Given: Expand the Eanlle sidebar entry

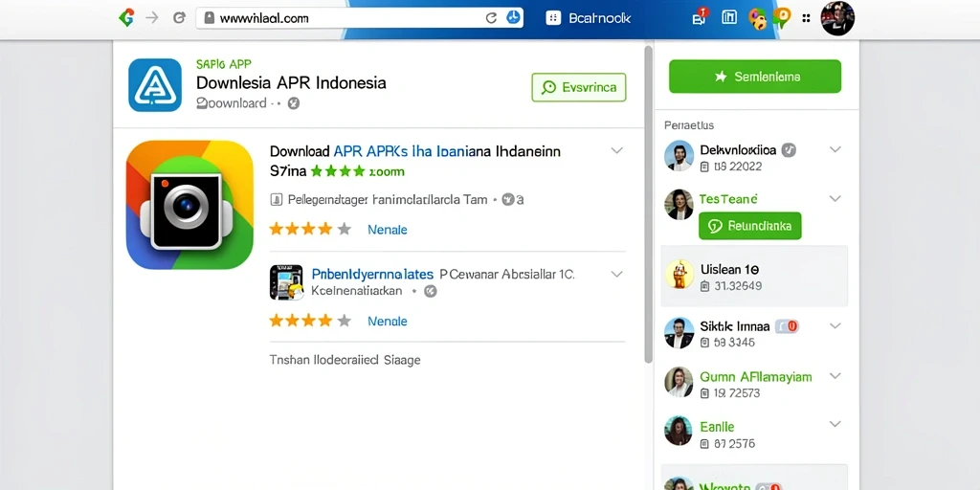Looking at the screenshot, I should pos(835,424).
